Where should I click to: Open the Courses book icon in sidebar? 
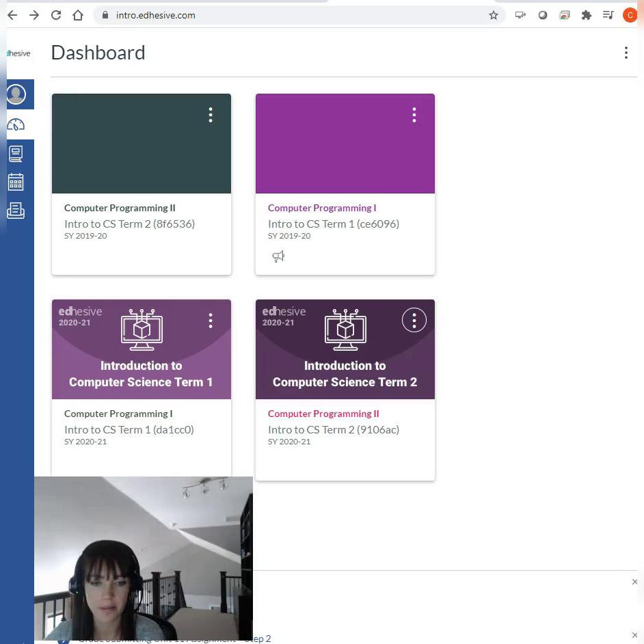(x=16, y=153)
